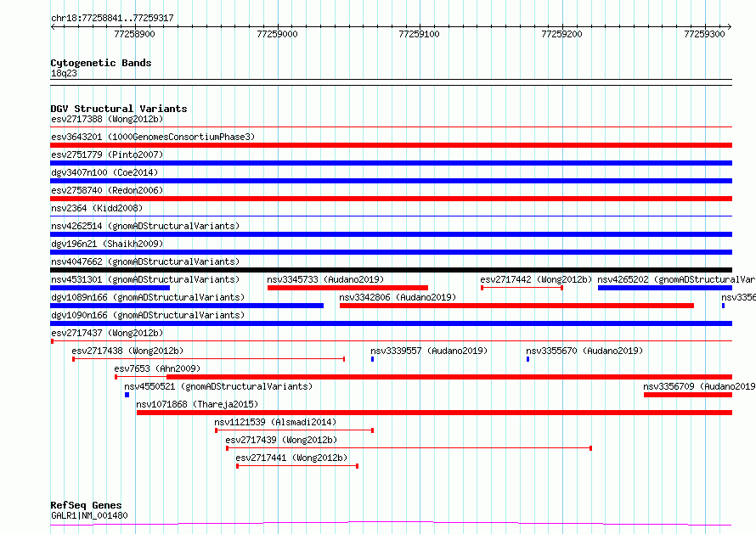Select esv2717438 (Wong2012b) label
This screenshot has width=756, height=534.
[127, 351]
